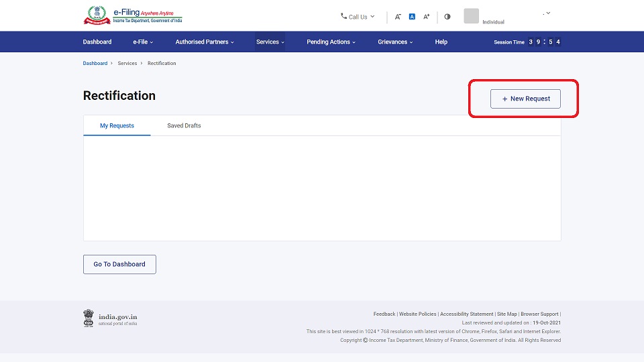
Task: Expand the user account chevron
Action: point(547,13)
